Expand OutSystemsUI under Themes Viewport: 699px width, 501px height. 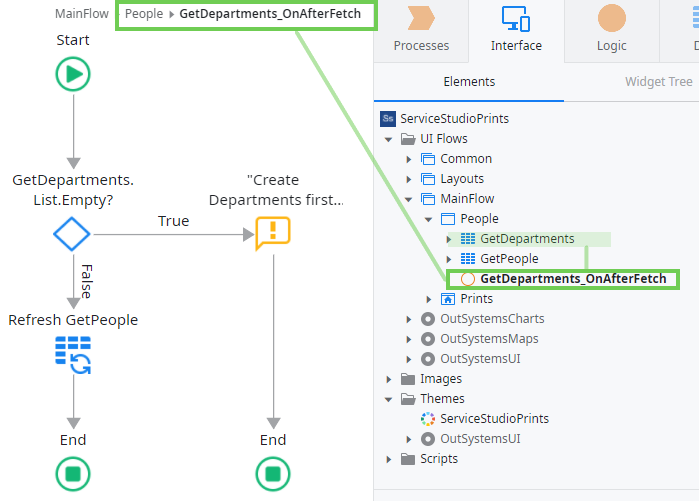point(409,439)
